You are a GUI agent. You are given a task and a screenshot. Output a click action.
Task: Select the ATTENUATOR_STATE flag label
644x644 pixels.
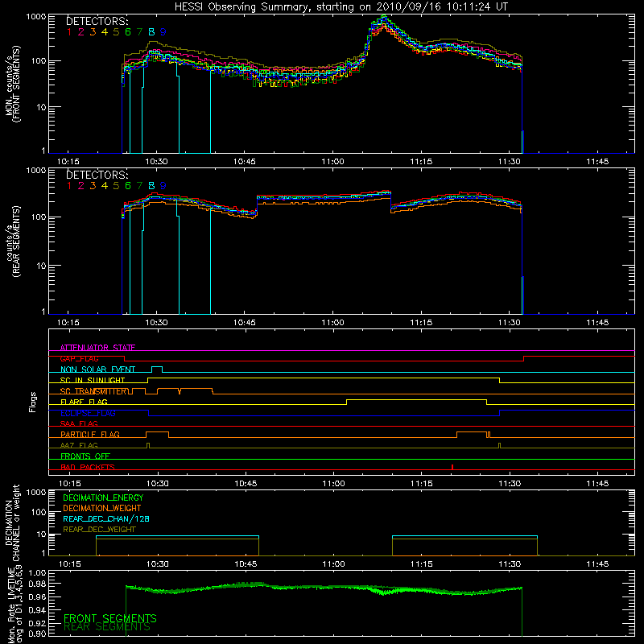[97, 348]
